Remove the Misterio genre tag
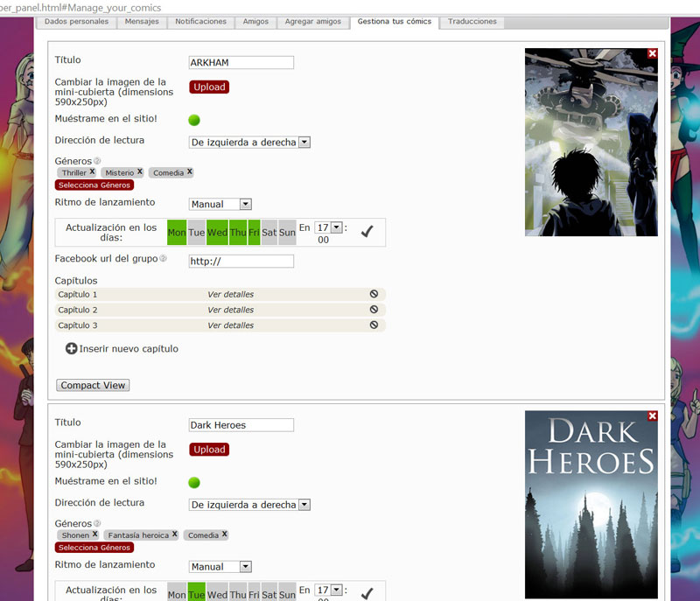This screenshot has width=700, height=601. (140, 172)
